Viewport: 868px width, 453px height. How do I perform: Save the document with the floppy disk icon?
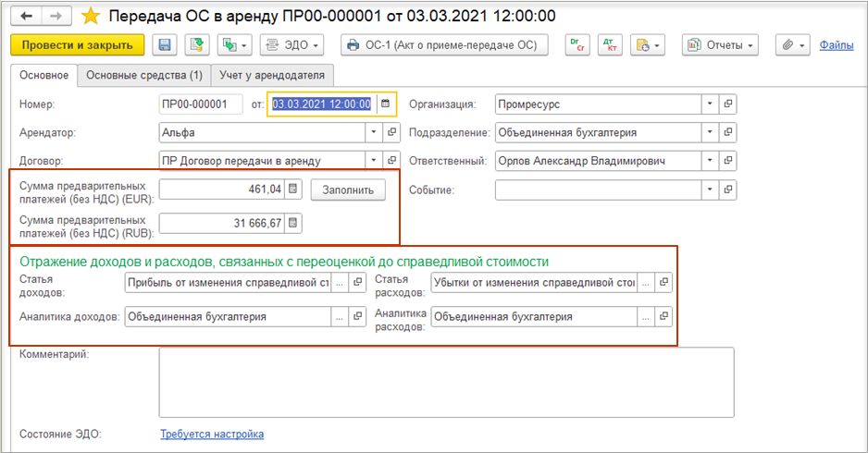(165, 45)
